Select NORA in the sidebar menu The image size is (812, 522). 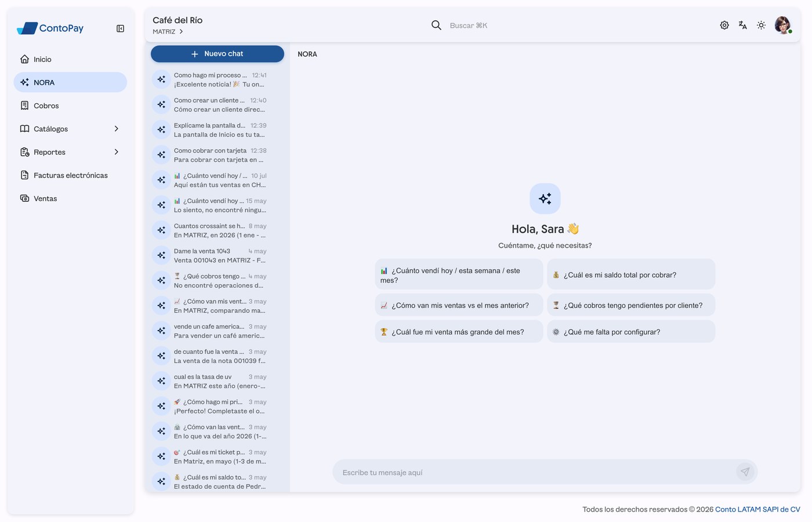[x=70, y=82]
